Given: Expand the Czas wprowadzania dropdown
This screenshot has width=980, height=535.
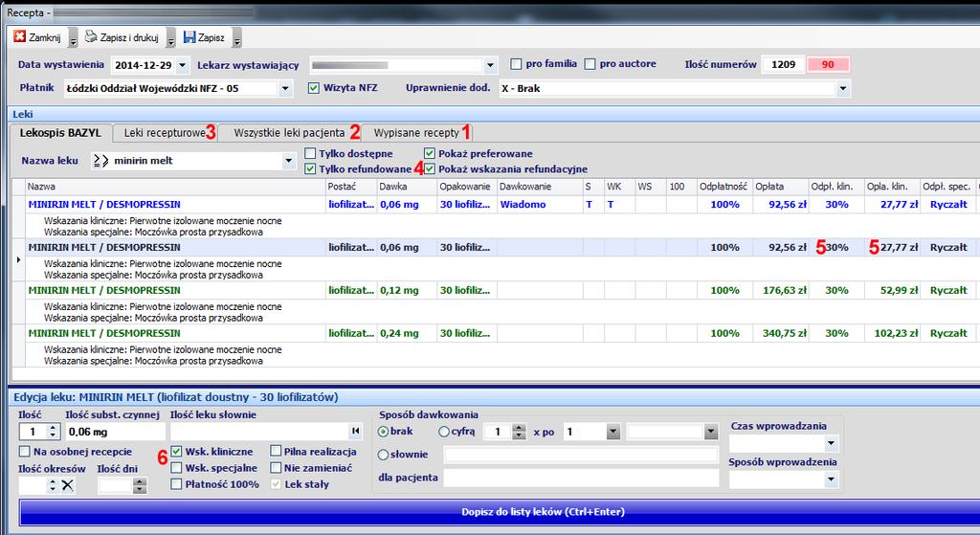Looking at the screenshot, I should (831, 444).
